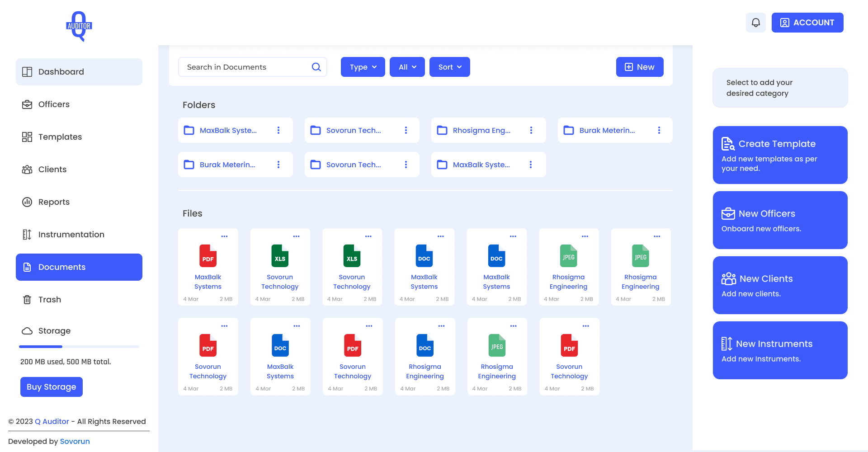Viewport: 868px width, 452px height.
Task: Open more options on second-row Rhosigma JPEG
Action: (514, 326)
